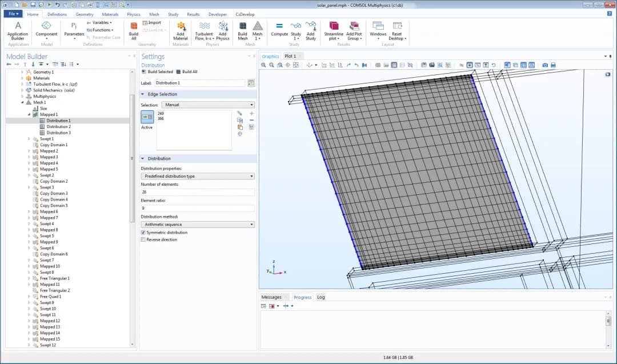Screen dimensions: 617x364
Task: Collapse the Edge Selection section
Action: click(x=143, y=94)
